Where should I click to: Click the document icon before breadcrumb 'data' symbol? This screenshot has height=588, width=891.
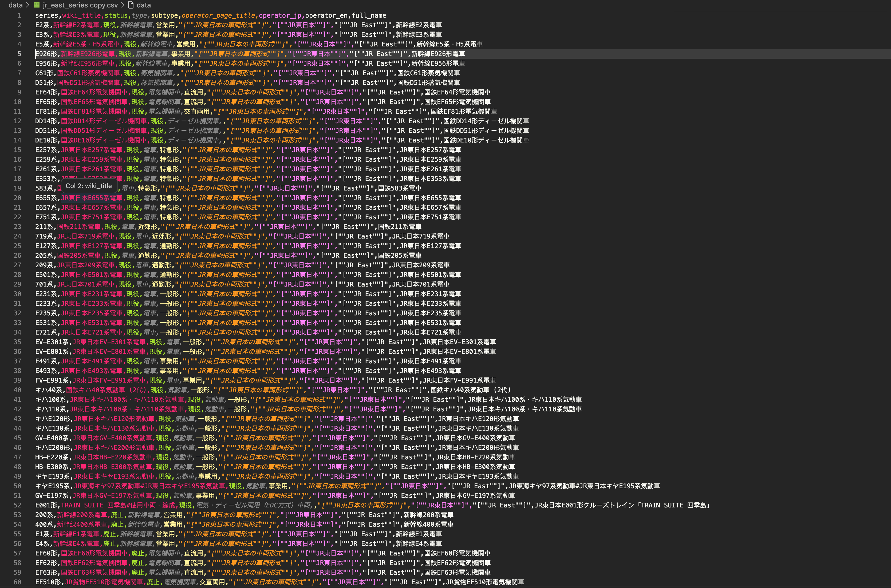pos(131,5)
